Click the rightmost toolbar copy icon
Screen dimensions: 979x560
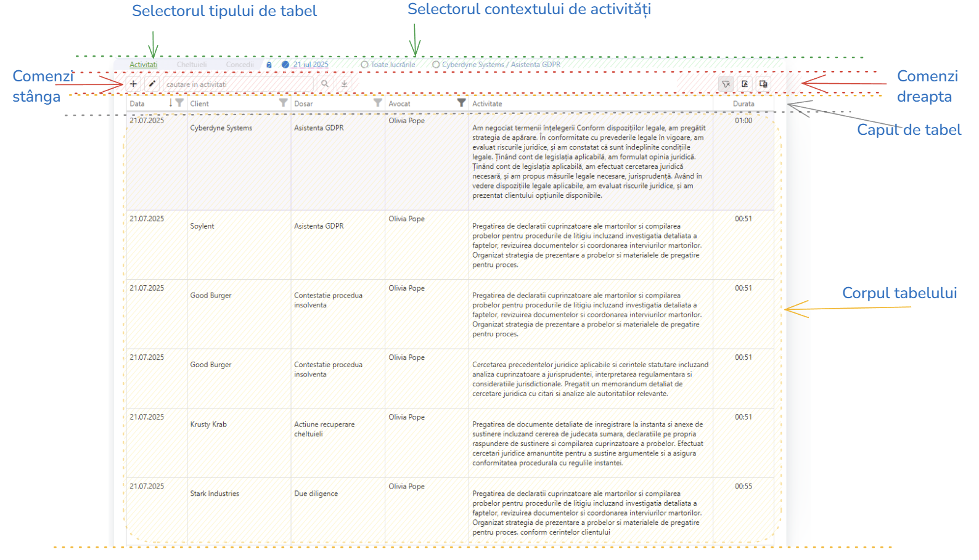pos(763,84)
